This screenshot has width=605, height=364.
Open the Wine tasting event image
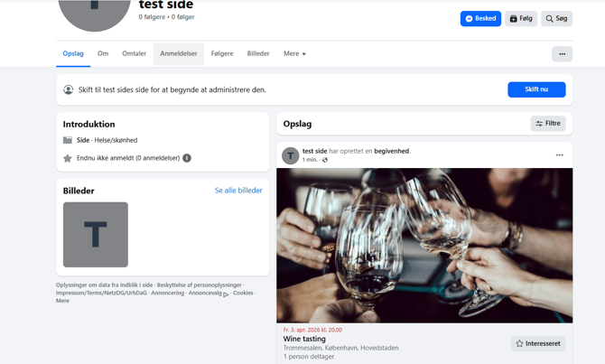(x=424, y=245)
